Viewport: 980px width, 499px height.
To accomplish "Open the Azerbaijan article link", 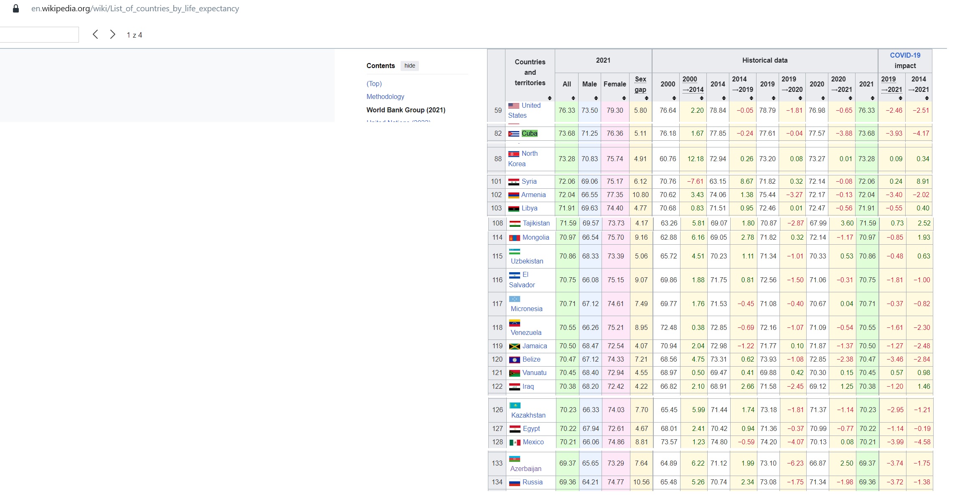I will (x=526, y=469).
